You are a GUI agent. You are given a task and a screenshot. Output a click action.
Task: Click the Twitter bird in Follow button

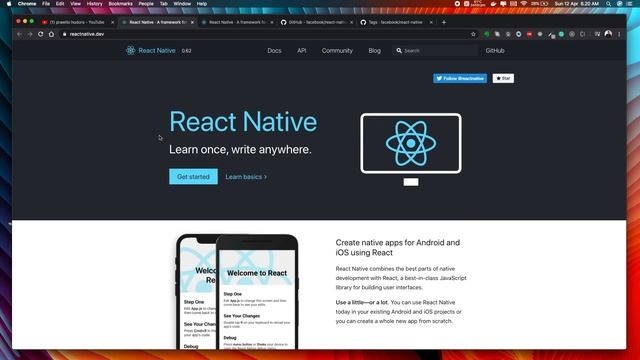coord(439,78)
